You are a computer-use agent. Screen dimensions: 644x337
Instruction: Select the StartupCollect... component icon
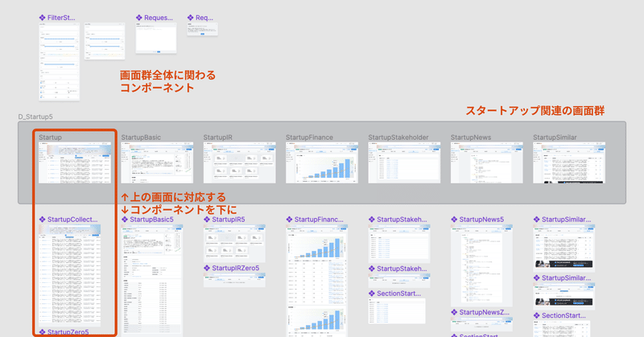(x=42, y=220)
